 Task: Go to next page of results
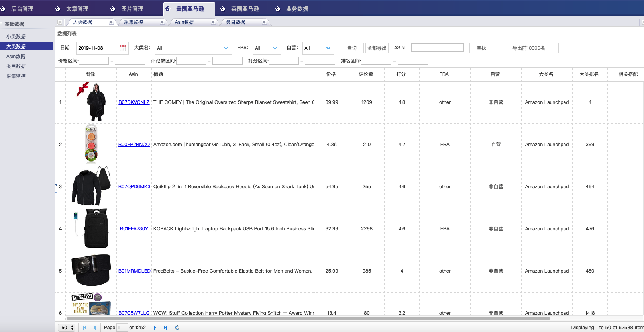155,328
